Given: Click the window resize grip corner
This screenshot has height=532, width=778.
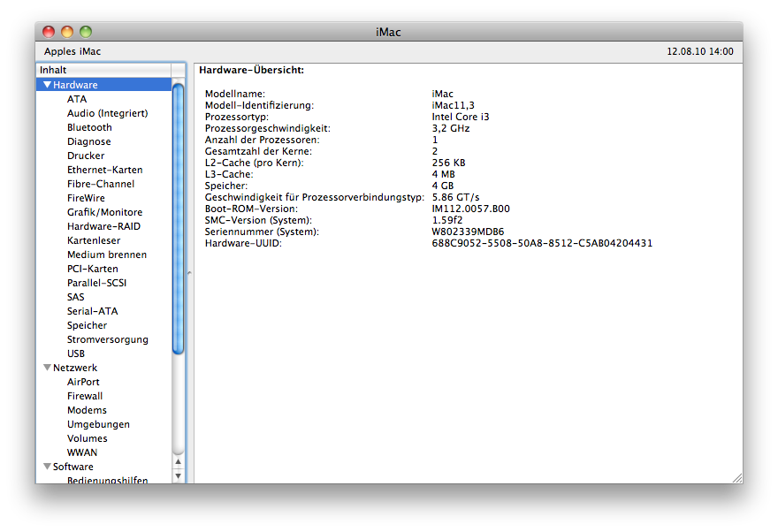Looking at the screenshot, I should tap(737, 478).
